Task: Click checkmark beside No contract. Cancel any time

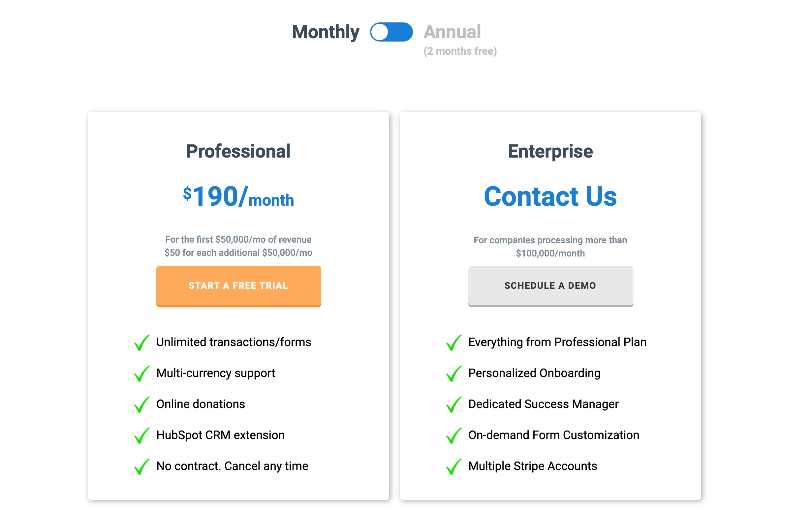Action: click(142, 466)
